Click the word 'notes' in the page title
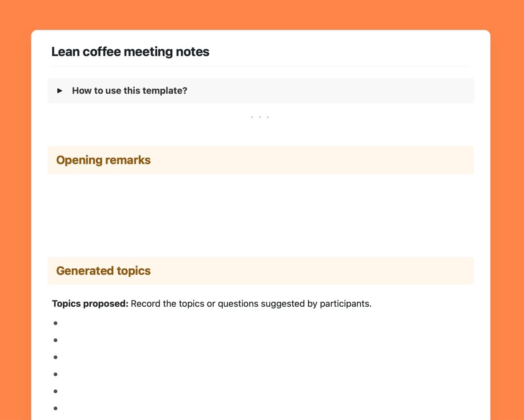 (x=192, y=52)
